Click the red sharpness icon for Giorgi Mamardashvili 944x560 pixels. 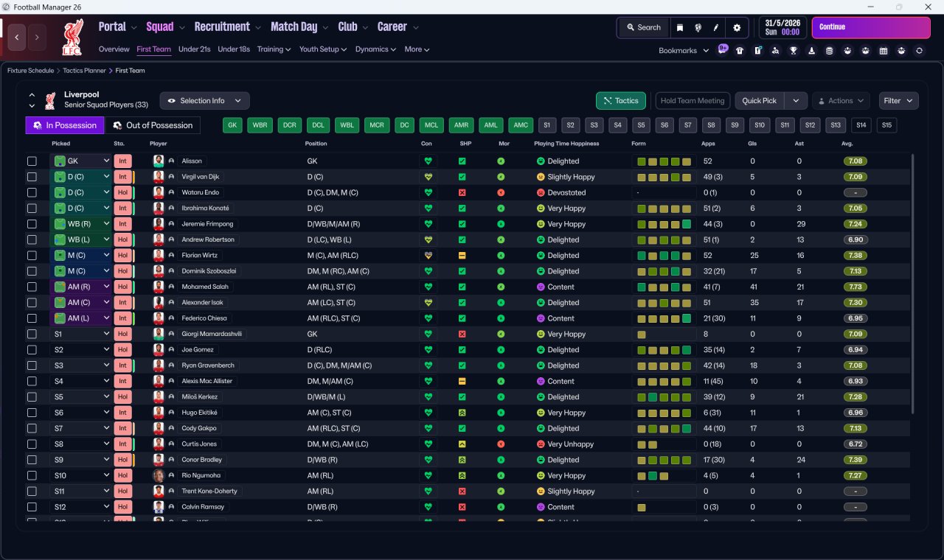(x=462, y=334)
